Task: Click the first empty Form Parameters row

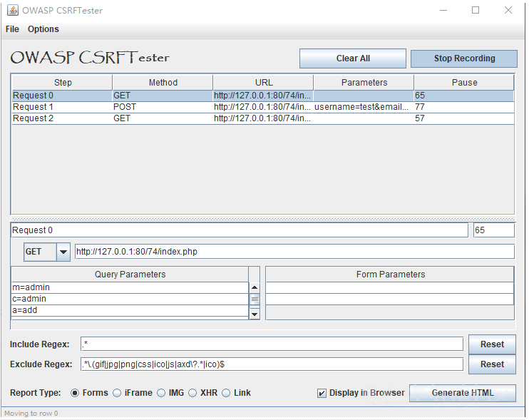Action: 390,288
